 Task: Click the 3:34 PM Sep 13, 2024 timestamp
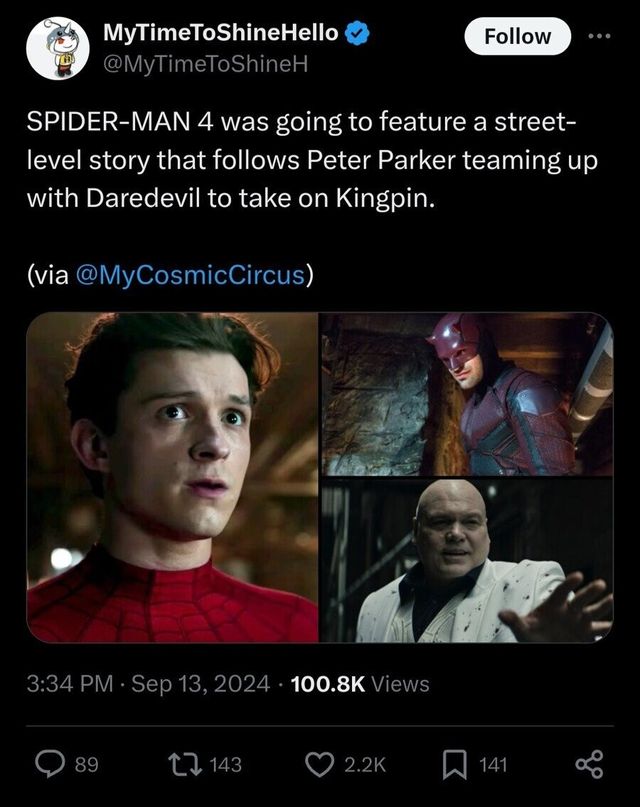click(x=148, y=684)
